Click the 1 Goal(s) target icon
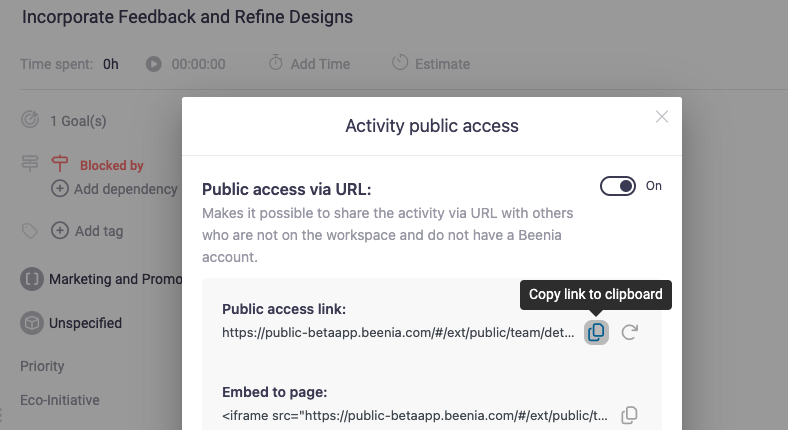The image size is (788, 430). [30, 121]
